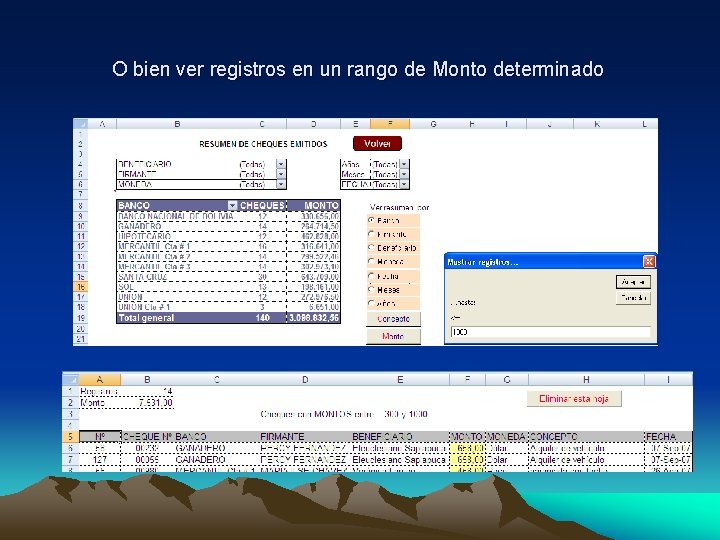Viewport: 720px width, 540px height.
Task: Select column L header in upper sheet
Action: [x=644, y=124]
